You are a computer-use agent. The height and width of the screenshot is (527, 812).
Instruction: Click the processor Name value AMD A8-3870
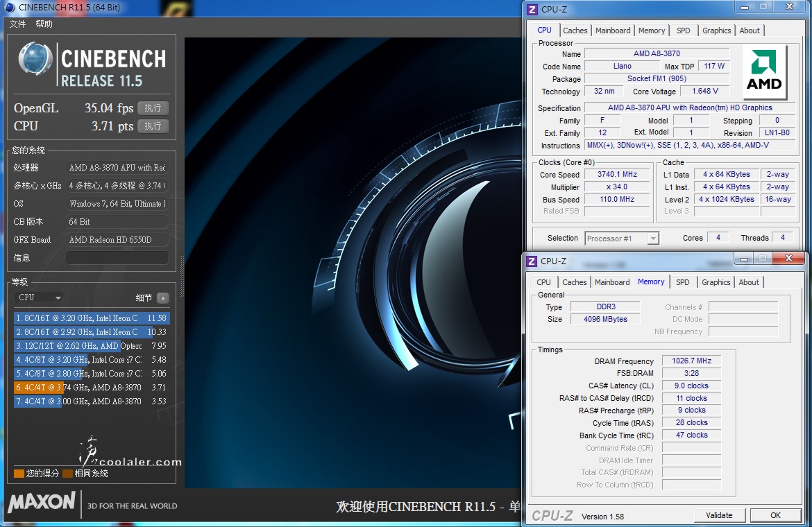tap(657, 53)
